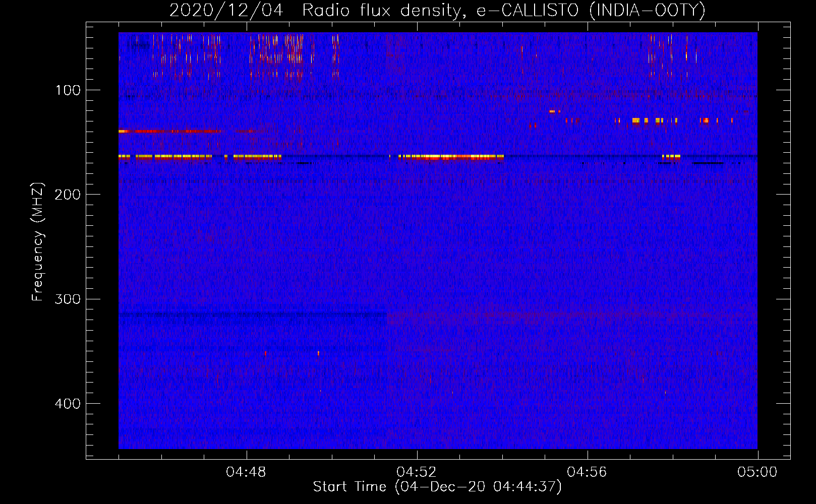Click the '300' frequency tick label
This screenshot has height=504, width=816.
(x=67, y=299)
